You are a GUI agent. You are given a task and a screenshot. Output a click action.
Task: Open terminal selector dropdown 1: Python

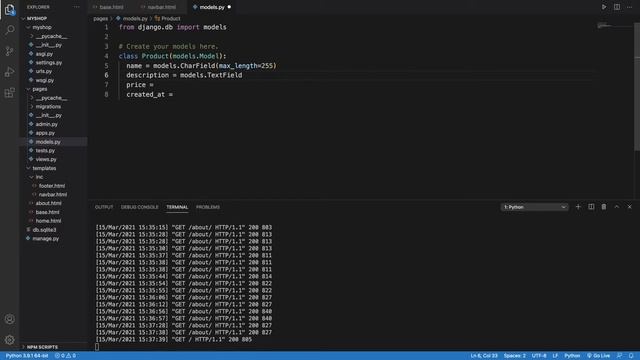tap(534, 207)
